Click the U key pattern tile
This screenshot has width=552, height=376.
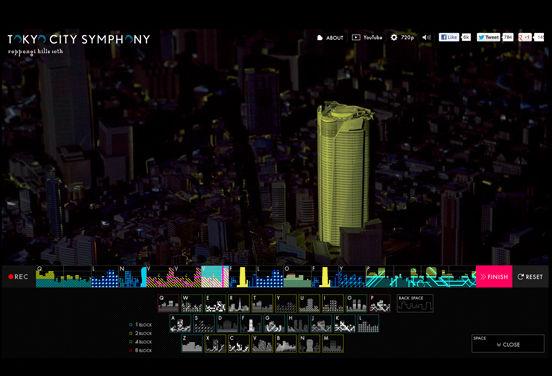click(x=309, y=303)
